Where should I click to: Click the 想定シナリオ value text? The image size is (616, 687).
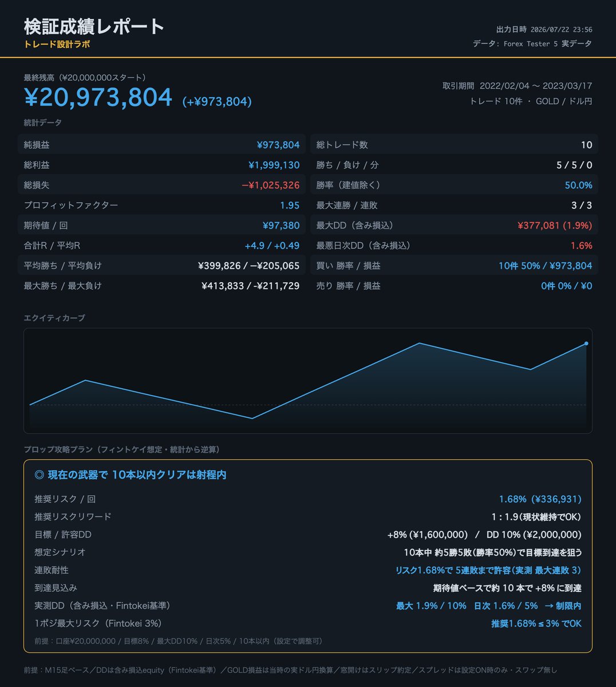[x=493, y=552]
